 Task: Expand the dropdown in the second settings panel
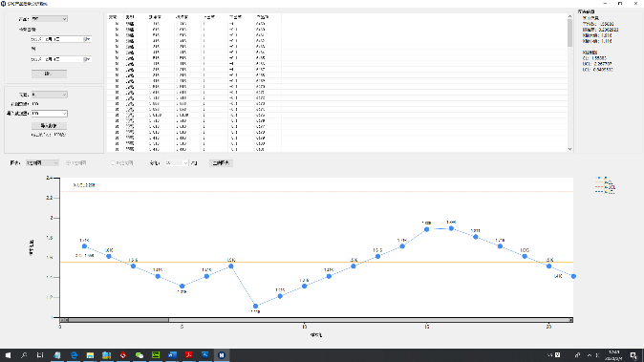(50, 95)
